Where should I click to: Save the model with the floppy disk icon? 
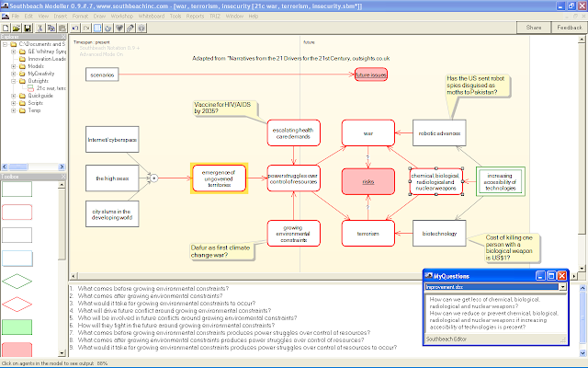pyautogui.click(x=27, y=29)
